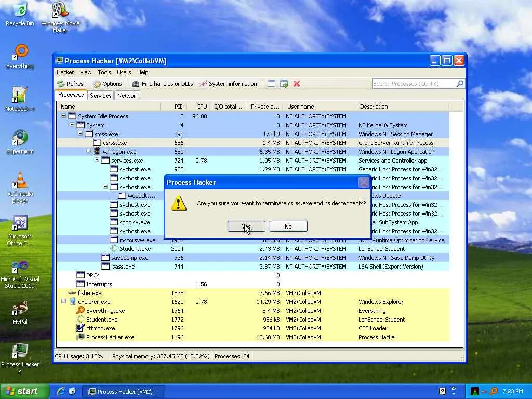Open the Help menu

pyautogui.click(x=142, y=72)
